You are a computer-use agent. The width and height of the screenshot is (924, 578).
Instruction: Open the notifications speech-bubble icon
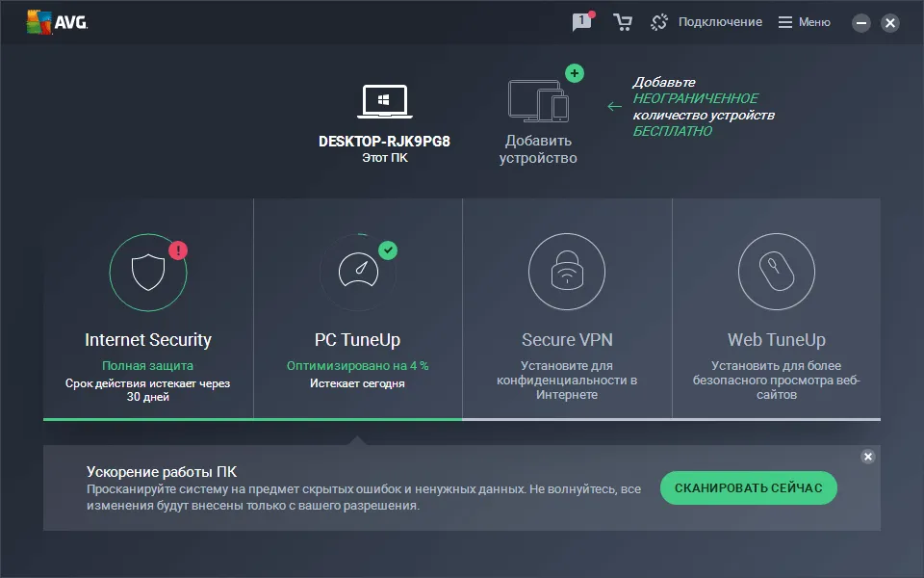click(582, 22)
